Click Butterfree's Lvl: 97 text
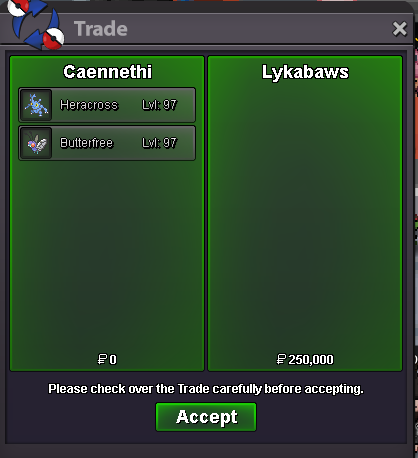Viewport: 418px width, 458px height. pos(159,143)
